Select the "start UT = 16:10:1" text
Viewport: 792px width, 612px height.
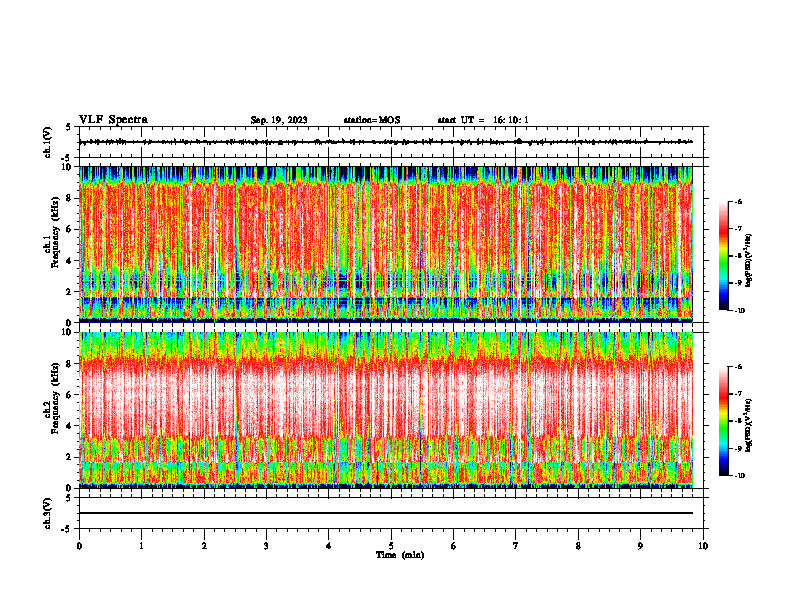(x=483, y=120)
